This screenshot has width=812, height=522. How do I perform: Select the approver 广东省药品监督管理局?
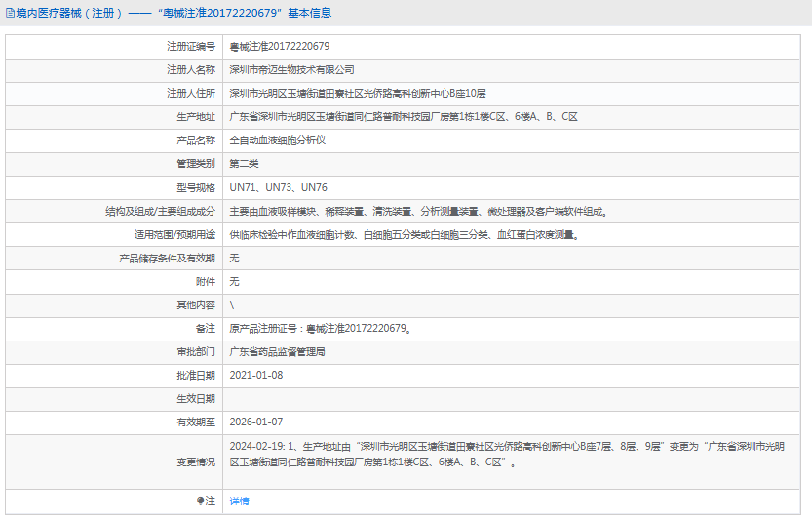click(x=278, y=352)
